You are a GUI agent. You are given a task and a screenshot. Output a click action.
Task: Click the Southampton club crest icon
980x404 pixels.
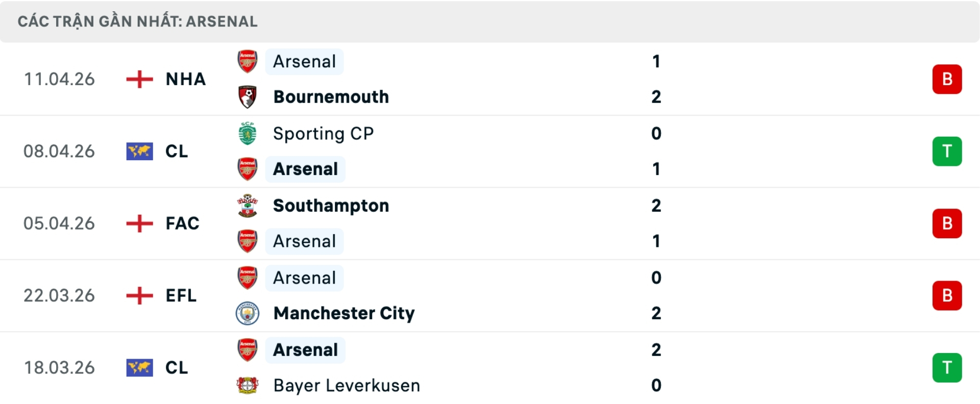(x=248, y=206)
